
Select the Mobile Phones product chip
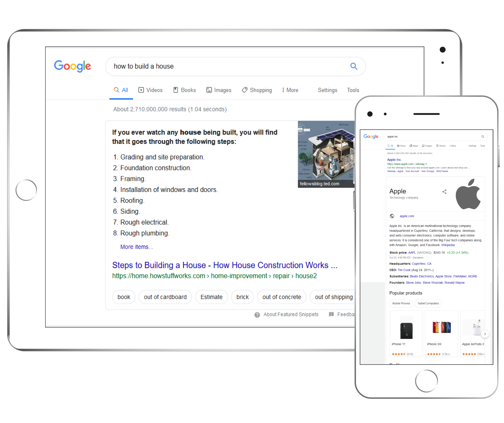click(x=401, y=303)
